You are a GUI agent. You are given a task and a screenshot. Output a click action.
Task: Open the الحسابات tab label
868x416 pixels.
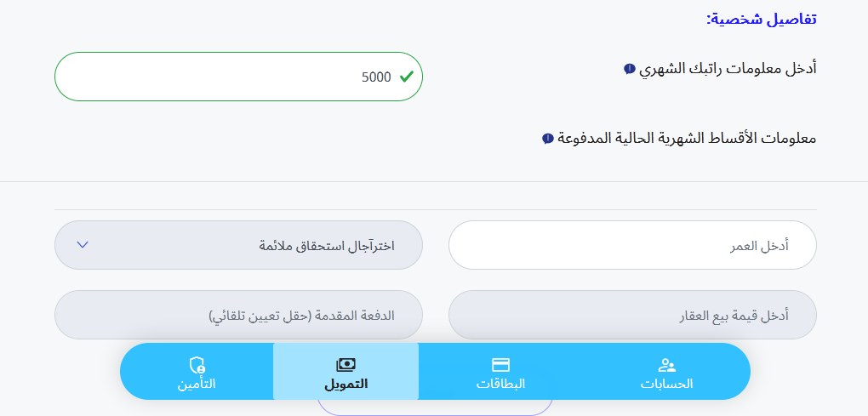(667, 384)
